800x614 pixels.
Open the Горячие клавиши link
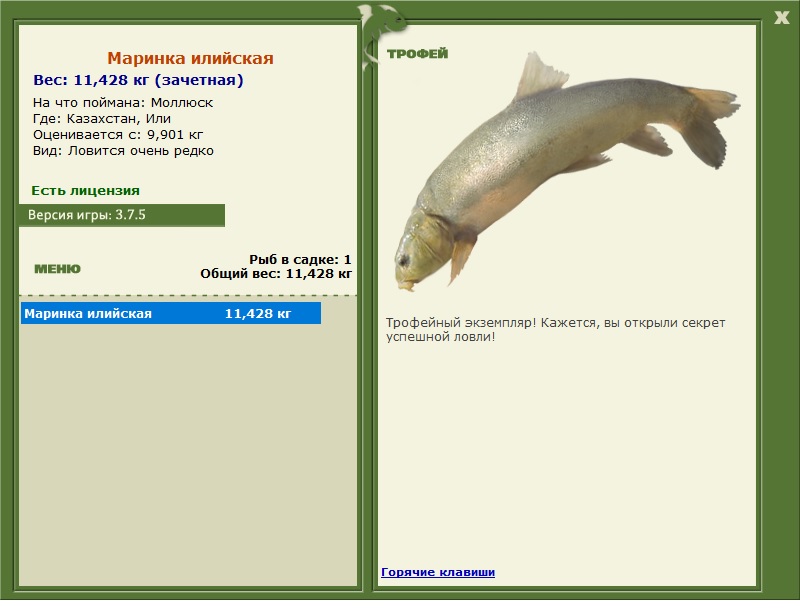pos(438,572)
